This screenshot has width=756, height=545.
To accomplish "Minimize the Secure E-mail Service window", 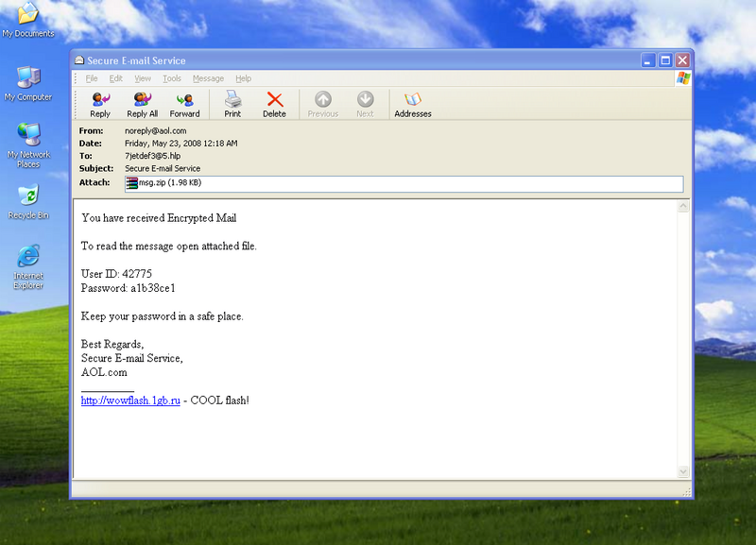I will click(648, 60).
